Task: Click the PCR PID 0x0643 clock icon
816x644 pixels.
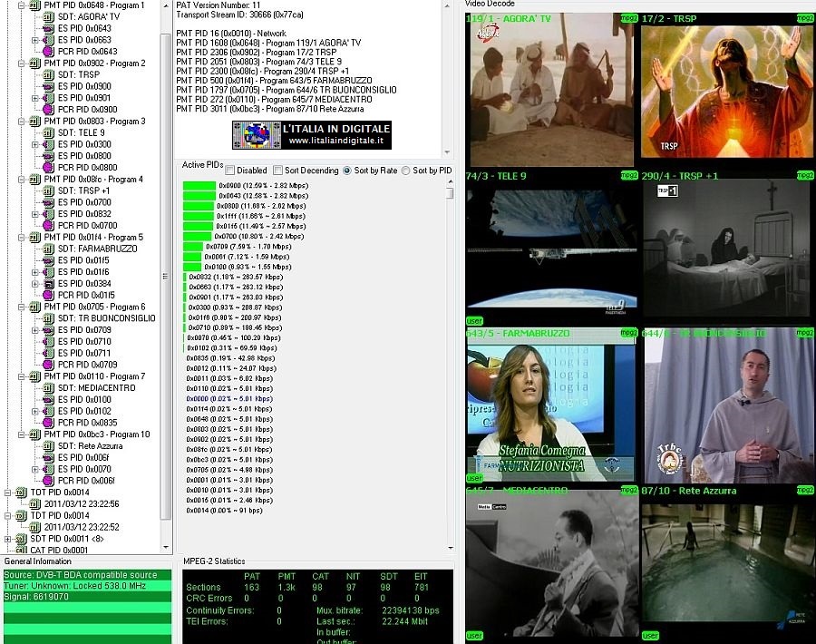Action: point(48,52)
